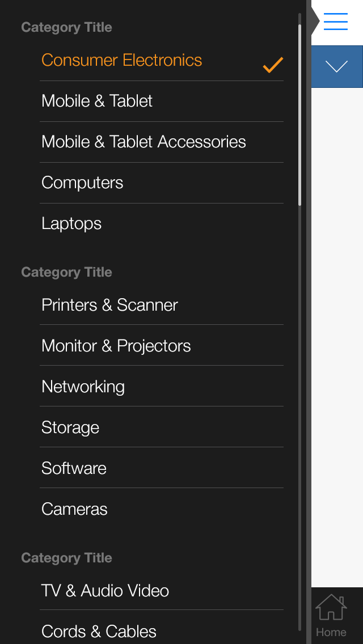Open the Mobile & Tablet category
The width and height of the screenshot is (363, 644).
click(96, 101)
